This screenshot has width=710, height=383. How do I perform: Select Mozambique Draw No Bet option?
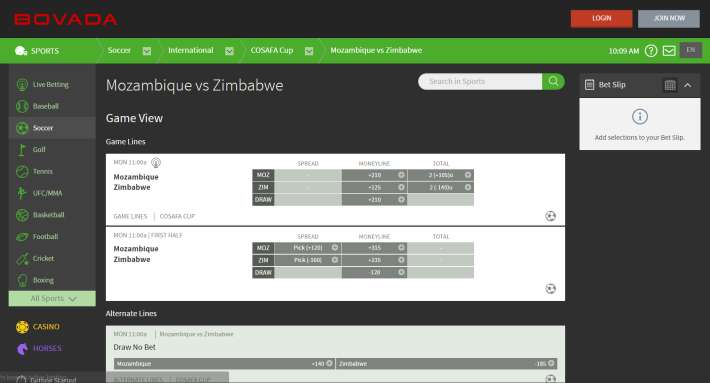[224, 364]
